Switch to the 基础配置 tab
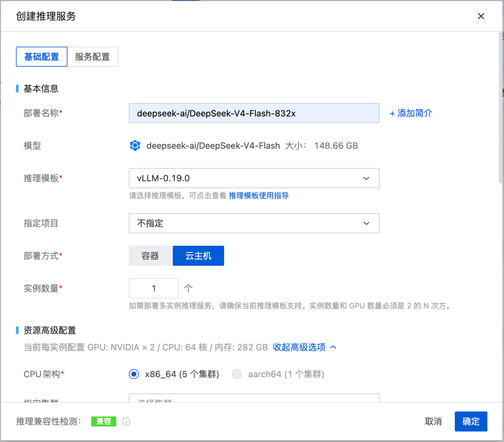504x442 pixels. (x=42, y=56)
